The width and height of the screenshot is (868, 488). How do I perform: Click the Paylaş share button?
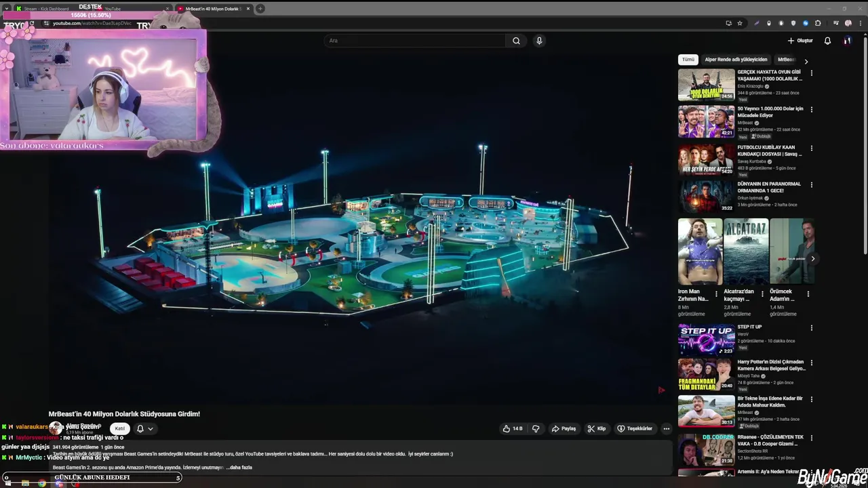(x=564, y=428)
